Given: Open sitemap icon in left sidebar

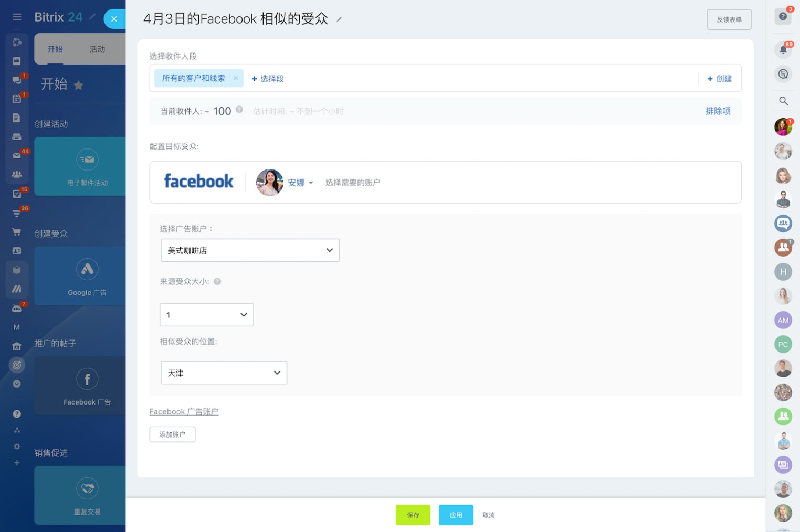Looking at the screenshot, I should pyautogui.click(x=17, y=430).
